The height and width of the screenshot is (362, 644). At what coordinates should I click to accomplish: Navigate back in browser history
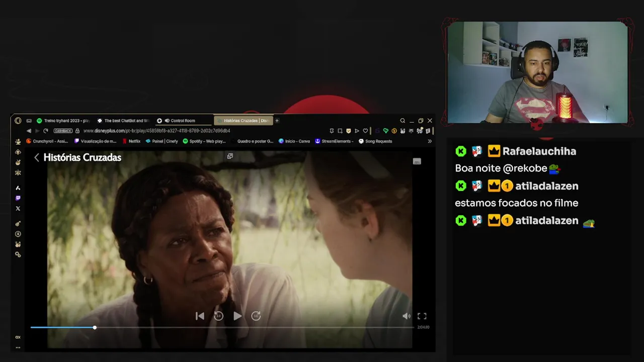click(x=29, y=131)
